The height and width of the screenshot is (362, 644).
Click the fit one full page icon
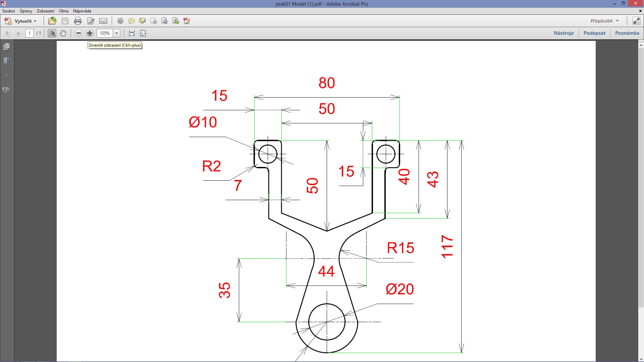point(143,33)
